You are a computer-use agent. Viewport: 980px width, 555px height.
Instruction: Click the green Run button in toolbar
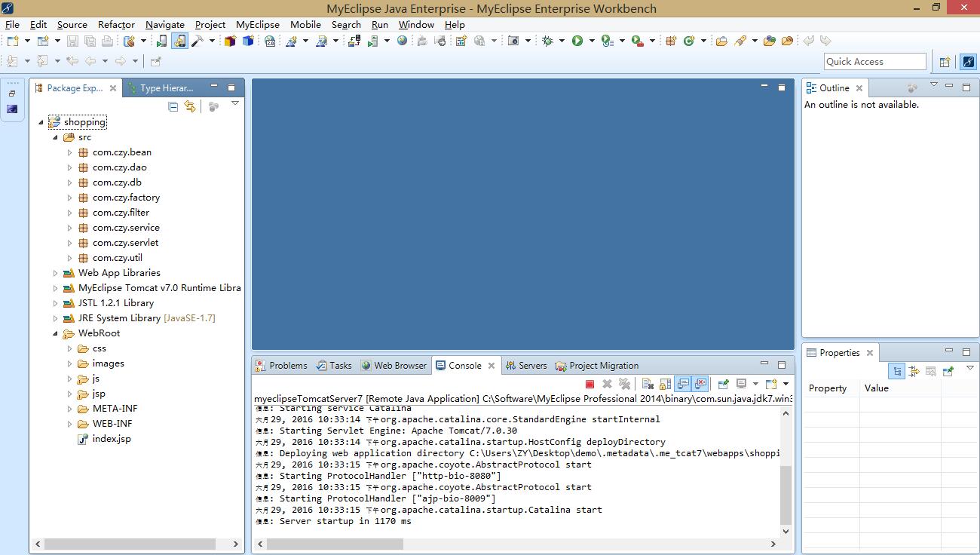(577, 41)
